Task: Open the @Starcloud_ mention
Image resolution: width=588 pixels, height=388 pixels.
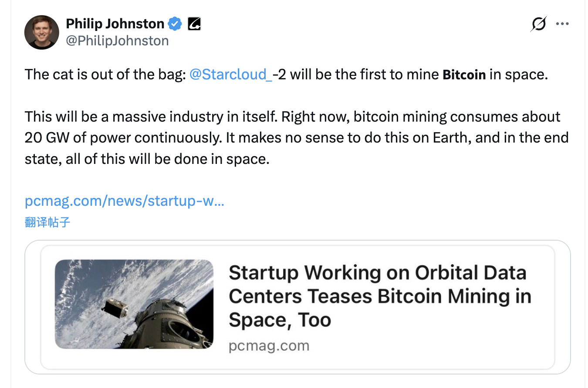Action: pyautogui.click(x=231, y=75)
